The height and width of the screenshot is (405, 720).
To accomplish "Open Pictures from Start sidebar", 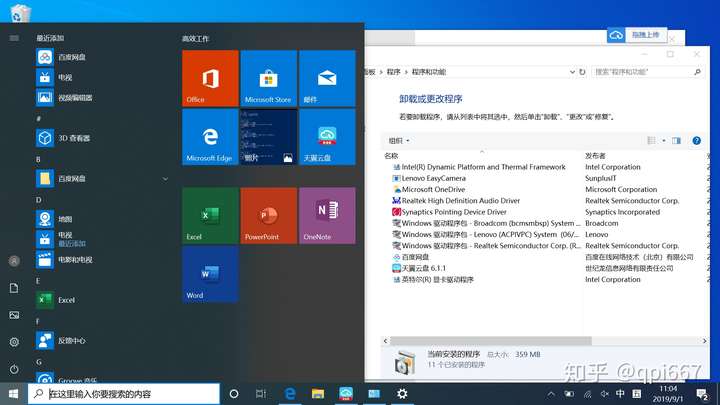I will [x=14, y=315].
